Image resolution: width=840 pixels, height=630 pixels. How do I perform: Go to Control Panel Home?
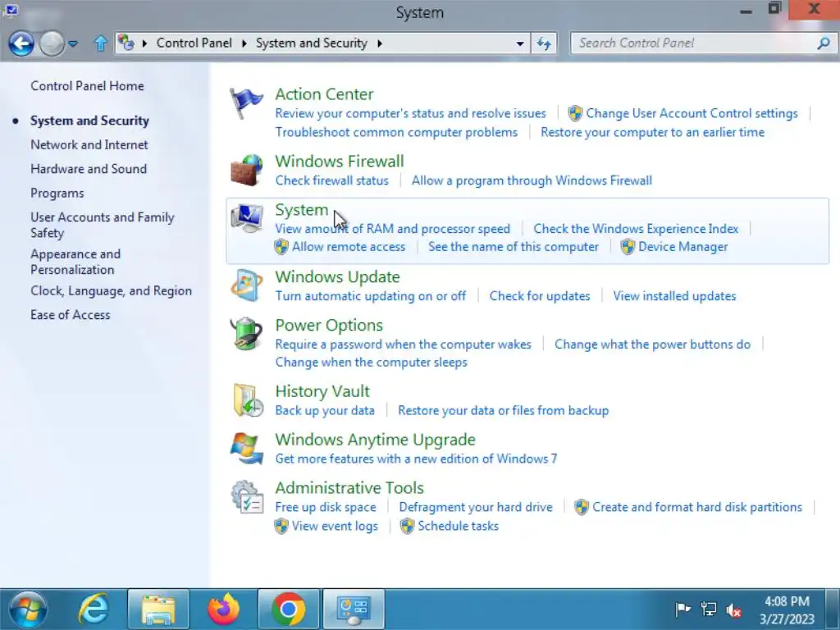pyautogui.click(x=87, y=85)
